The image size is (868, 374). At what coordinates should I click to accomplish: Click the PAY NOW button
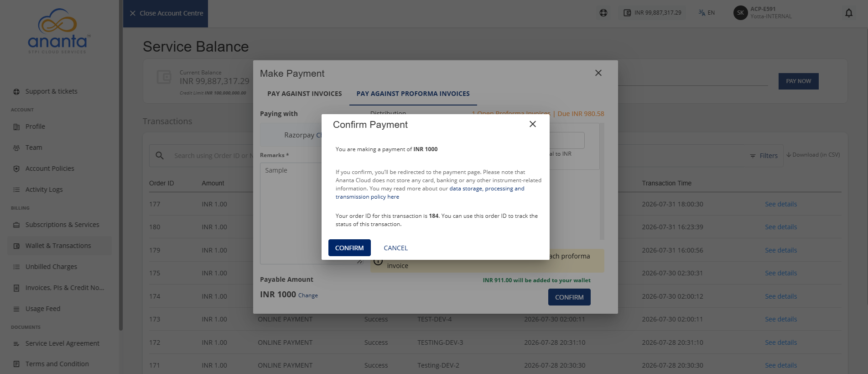tap(798, 81)
